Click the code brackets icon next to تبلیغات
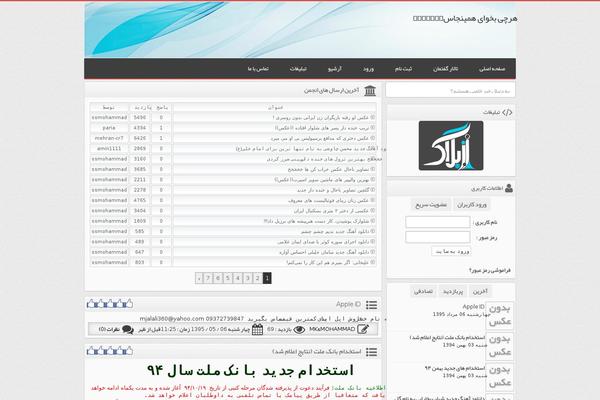 [507, 112]
